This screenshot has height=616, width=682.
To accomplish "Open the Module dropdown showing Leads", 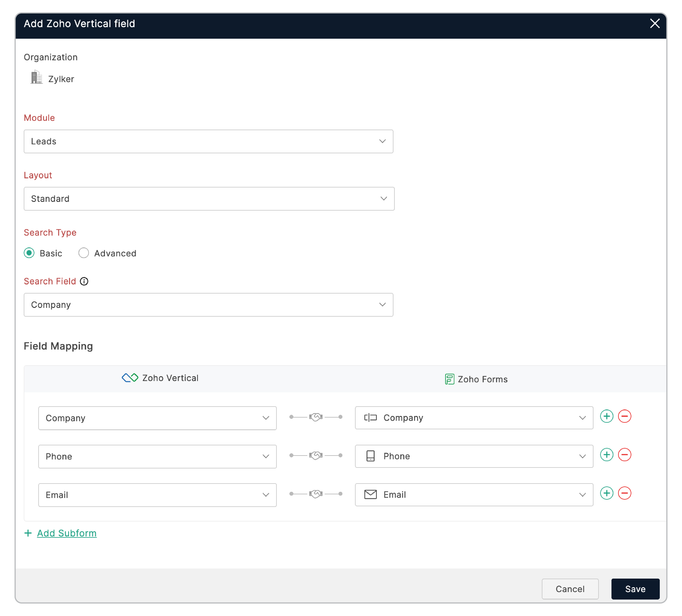I will 208,142.
